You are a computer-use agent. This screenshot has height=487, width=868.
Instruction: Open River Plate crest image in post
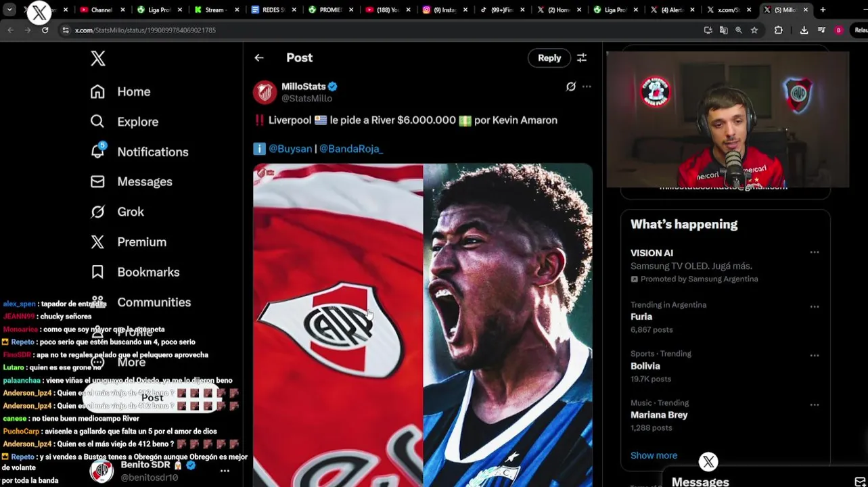(338, 325)
